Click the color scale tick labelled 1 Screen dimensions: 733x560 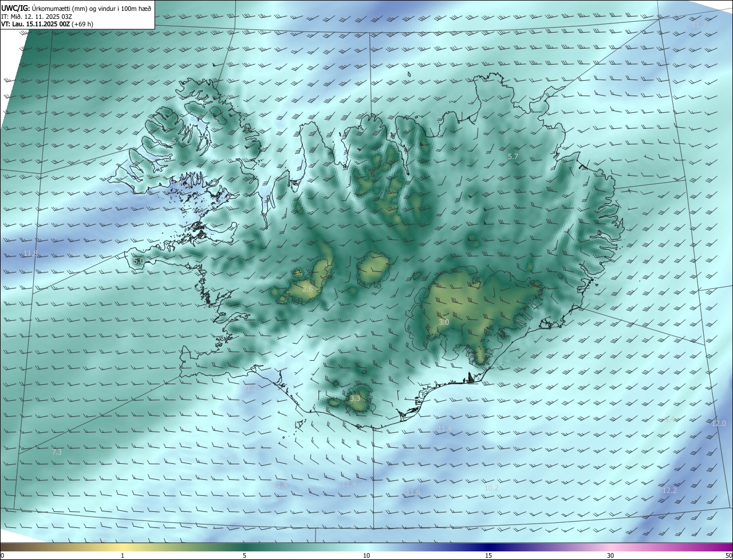point(123,555)
